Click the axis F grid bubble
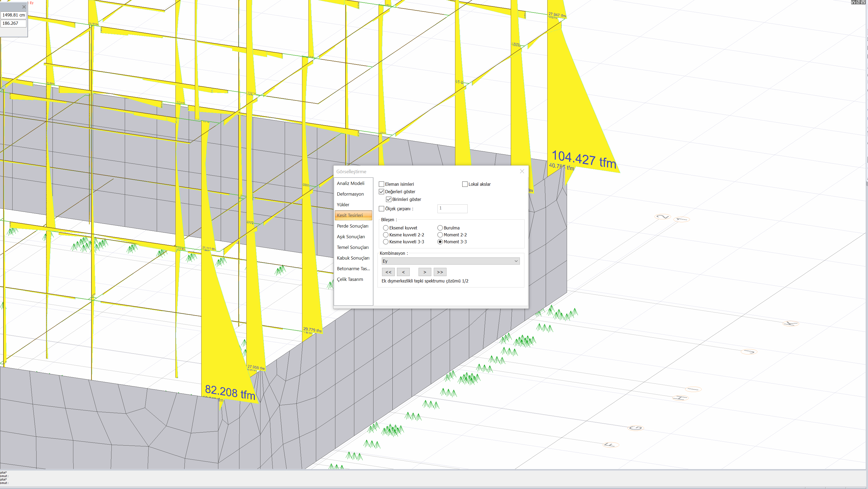868x489 pixels. click(610, 445)
